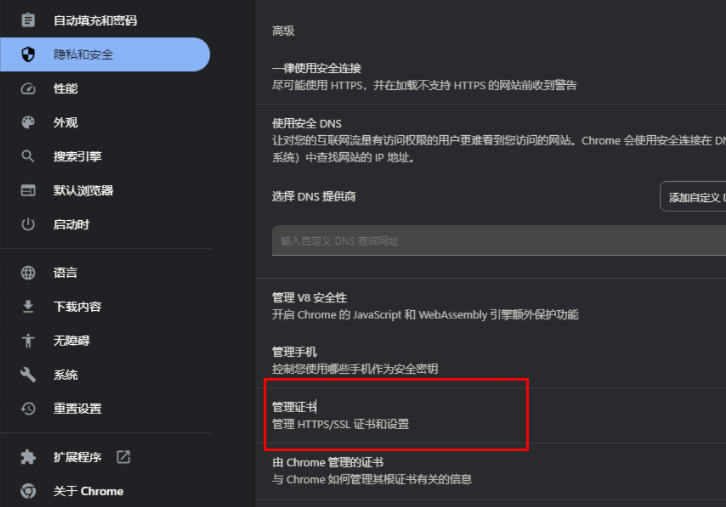Click the clipboard icon for 自动填充和密码
Viewport: 726px width, 507px height.
pyautogui.click(x=28, y=20)
